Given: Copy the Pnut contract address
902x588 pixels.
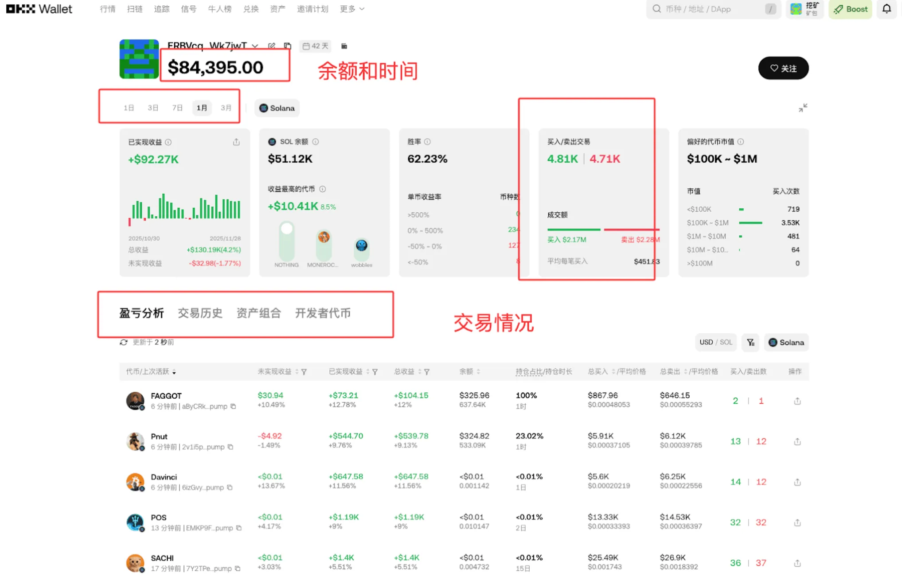Looking at the screenshot, I should tap(230, 447).
